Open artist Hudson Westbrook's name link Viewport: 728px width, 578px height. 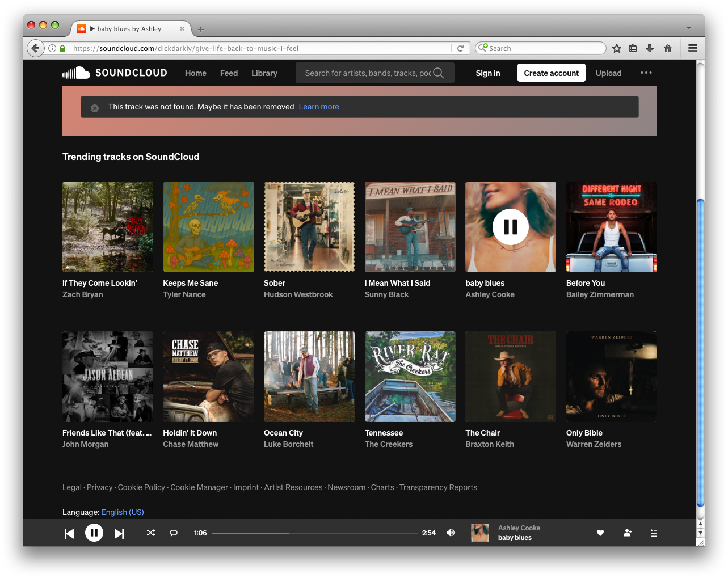[x=298, y=294]
